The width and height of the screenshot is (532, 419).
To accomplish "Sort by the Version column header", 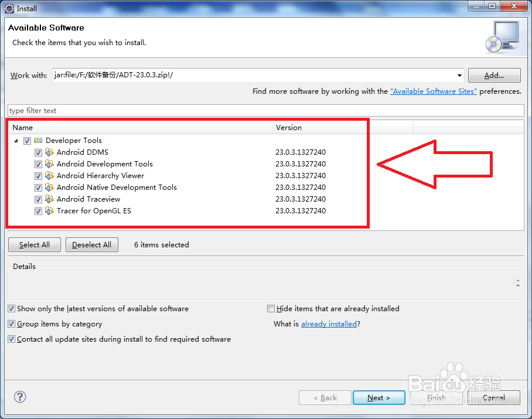I will (x=342, y=128).
